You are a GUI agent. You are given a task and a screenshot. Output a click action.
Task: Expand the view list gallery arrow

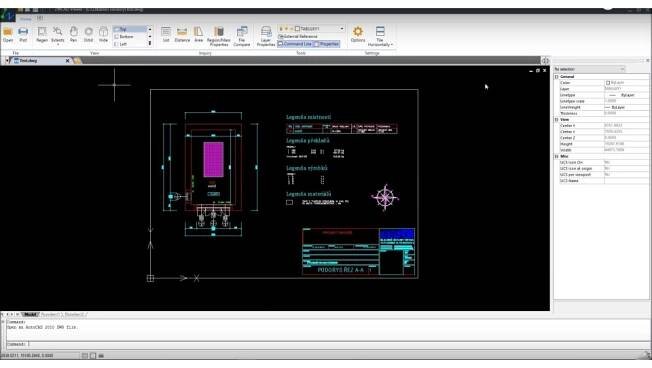(150, 44)
